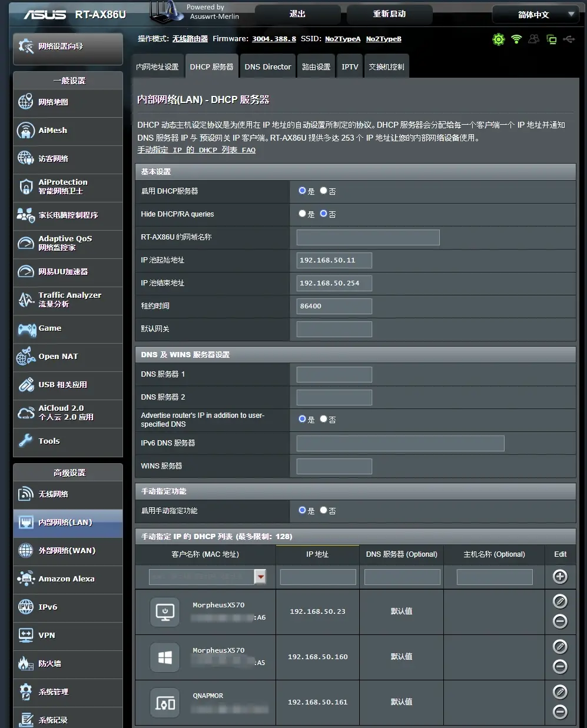This screenshot has height=728, width=587.
Task: Open AiProtection shield icon
Action: tap(26, 187)
